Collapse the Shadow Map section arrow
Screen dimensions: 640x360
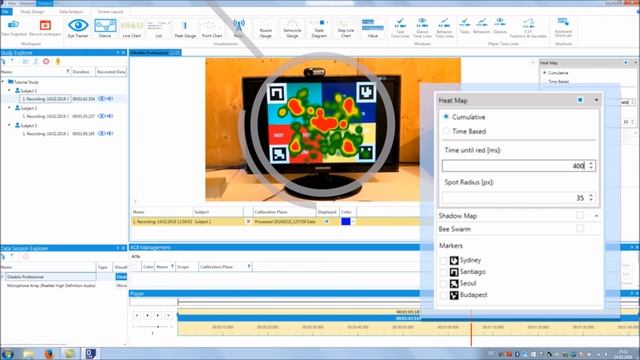[596, 216]
